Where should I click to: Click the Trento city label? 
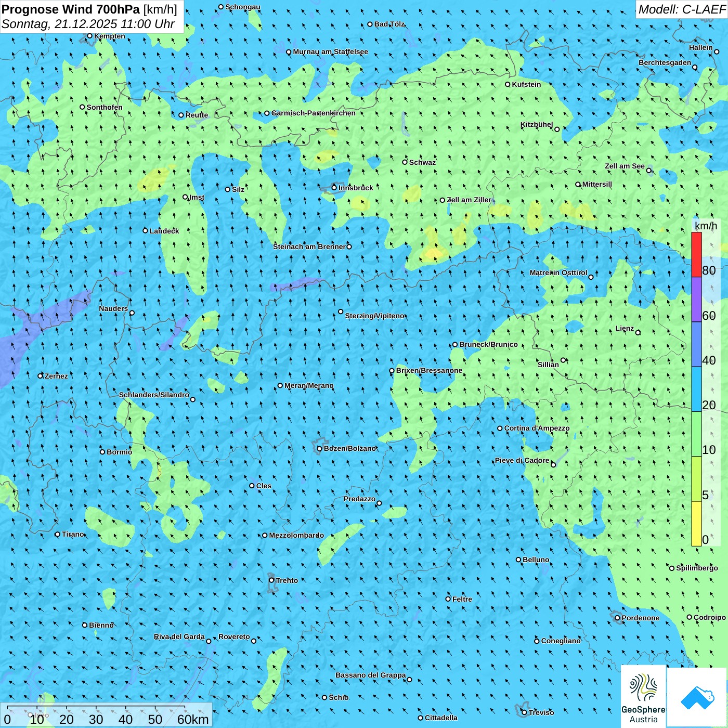287,580
